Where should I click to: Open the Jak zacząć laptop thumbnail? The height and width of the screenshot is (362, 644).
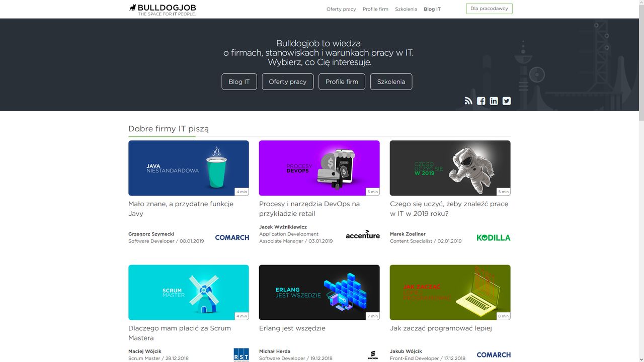click(450, 293)
